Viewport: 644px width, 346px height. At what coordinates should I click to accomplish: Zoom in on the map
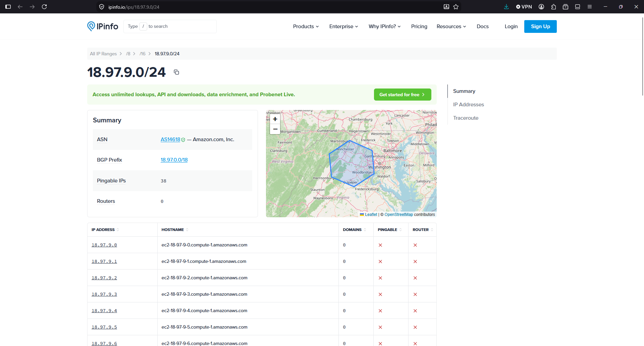coord(275,119)
